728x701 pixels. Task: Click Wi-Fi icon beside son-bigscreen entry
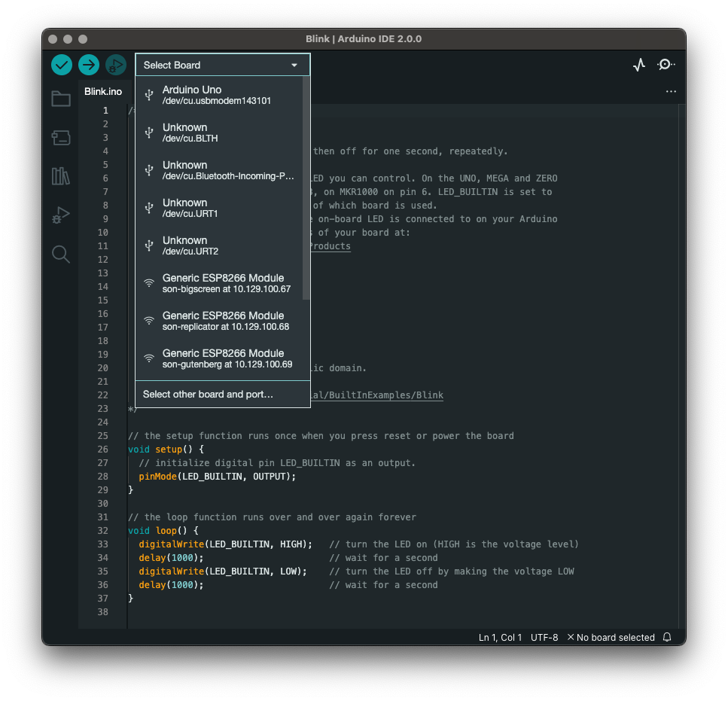tap(149, 282)
